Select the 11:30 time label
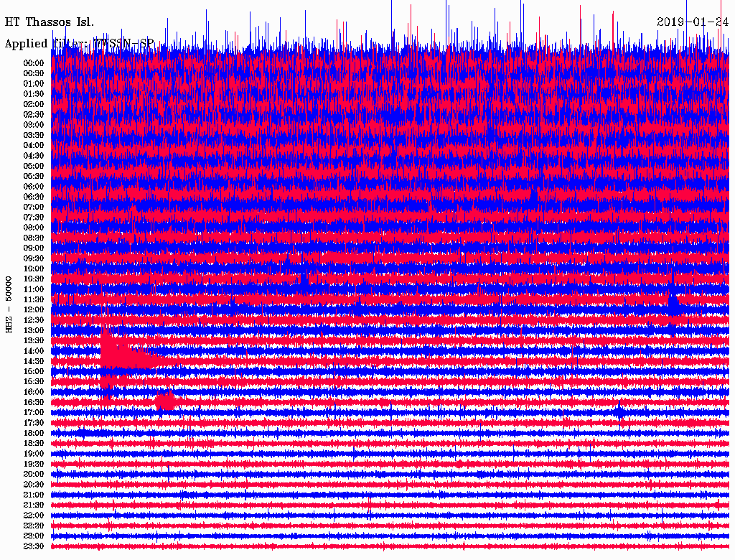Viewport: 735px width, 560px height. coord(34,299)
